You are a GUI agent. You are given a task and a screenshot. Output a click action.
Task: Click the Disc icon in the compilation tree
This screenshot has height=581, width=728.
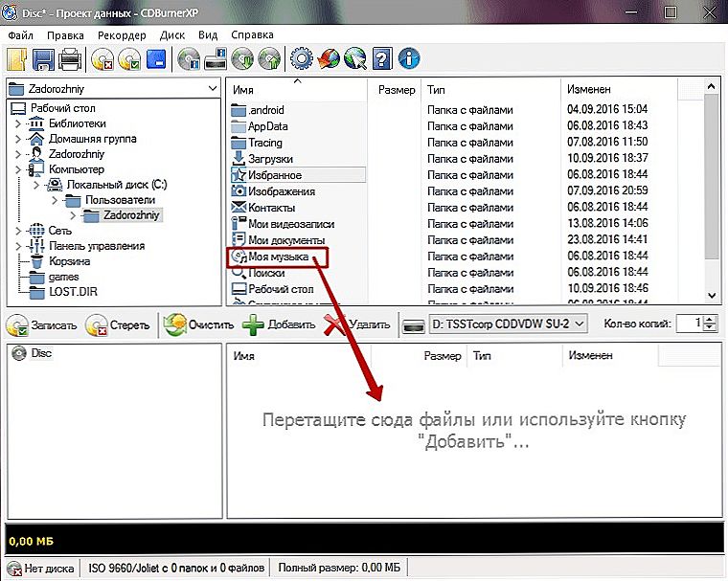19,353
